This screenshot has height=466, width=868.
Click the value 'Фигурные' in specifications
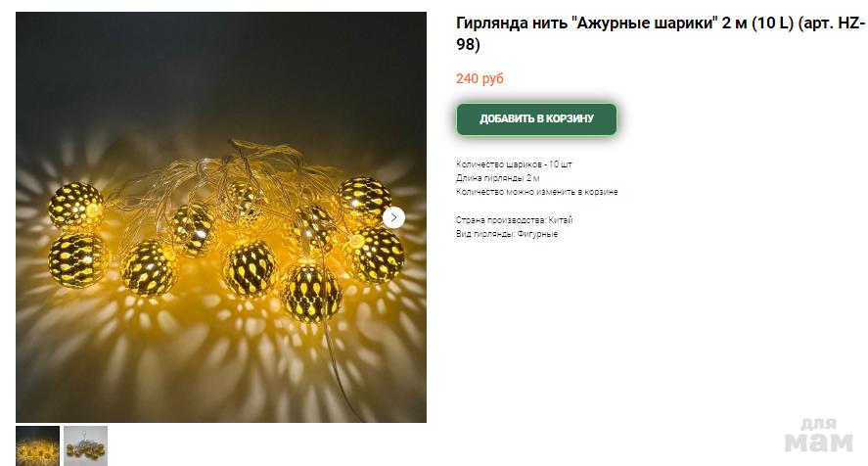click(x=537, y=234)
